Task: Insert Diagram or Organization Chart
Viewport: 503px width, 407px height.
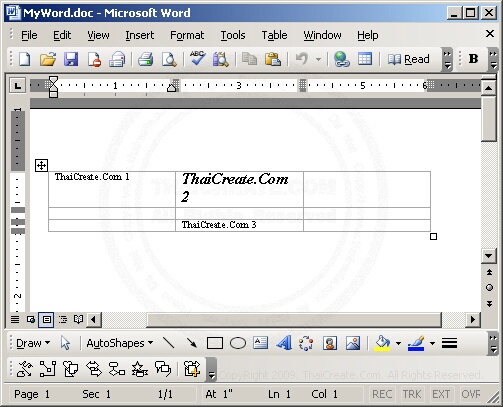Action: click(306, 343)
